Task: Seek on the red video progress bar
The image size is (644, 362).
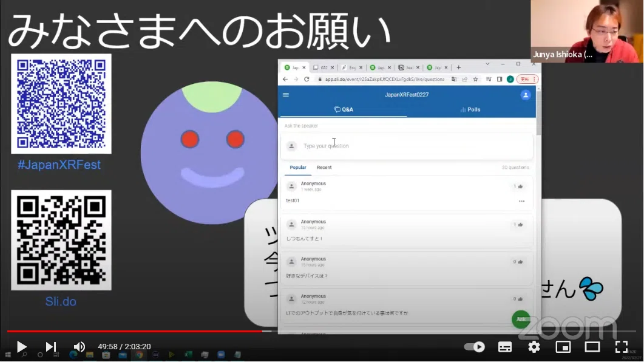Action: [135, 331]
